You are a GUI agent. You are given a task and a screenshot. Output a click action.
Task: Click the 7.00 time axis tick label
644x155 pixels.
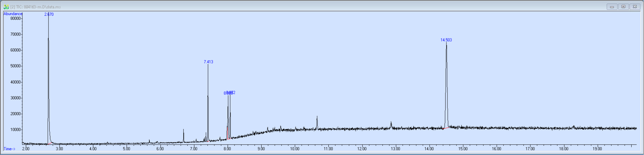click(x=194, y=149)
